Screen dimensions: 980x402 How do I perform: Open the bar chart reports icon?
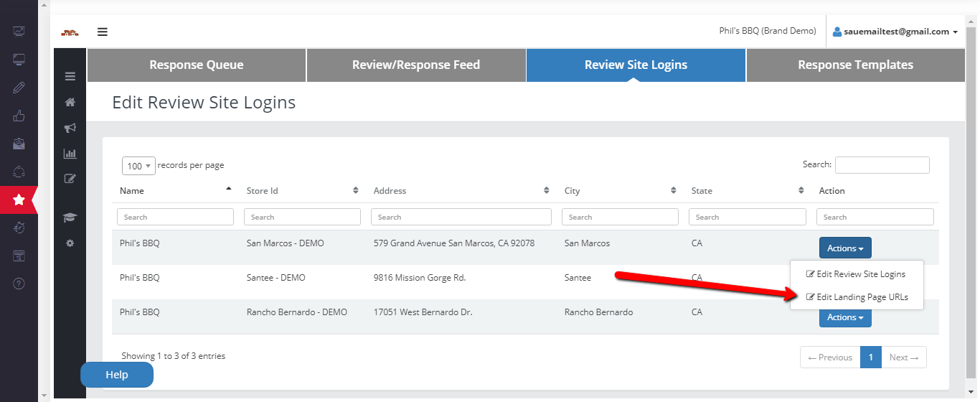pyautogui.click(x=70, y=153)
